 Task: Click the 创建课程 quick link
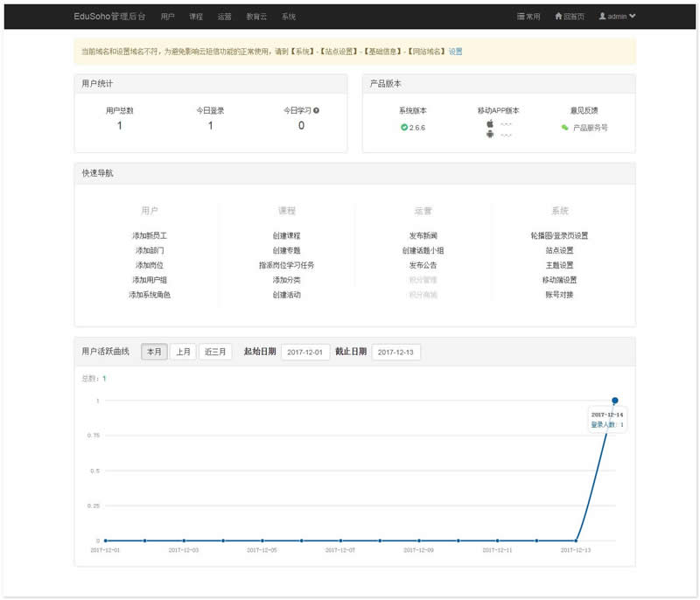point(286,235)
